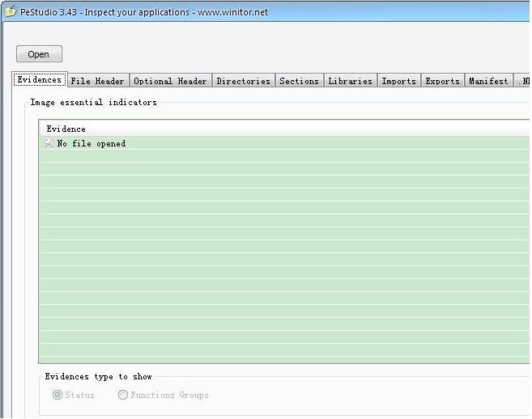Switch to the Evidences tab
This screenshot has height=419, width=532.
[40, 79]
